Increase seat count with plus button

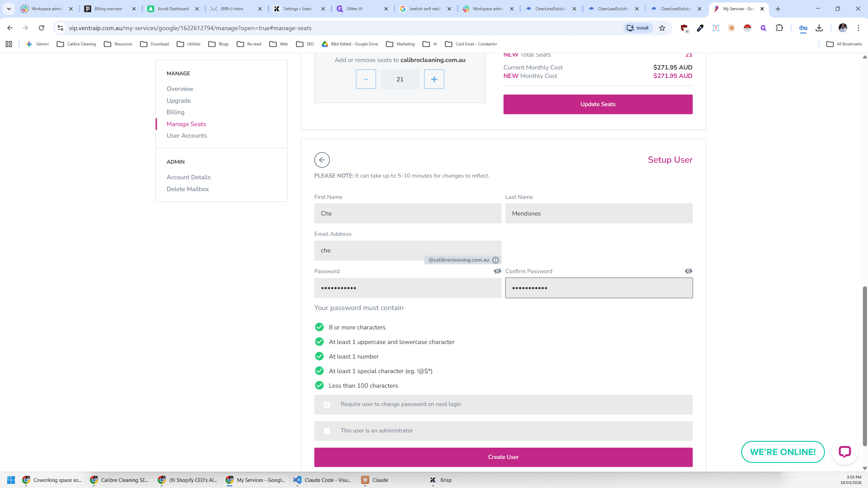pyautogui.click(x=434, y=79)
